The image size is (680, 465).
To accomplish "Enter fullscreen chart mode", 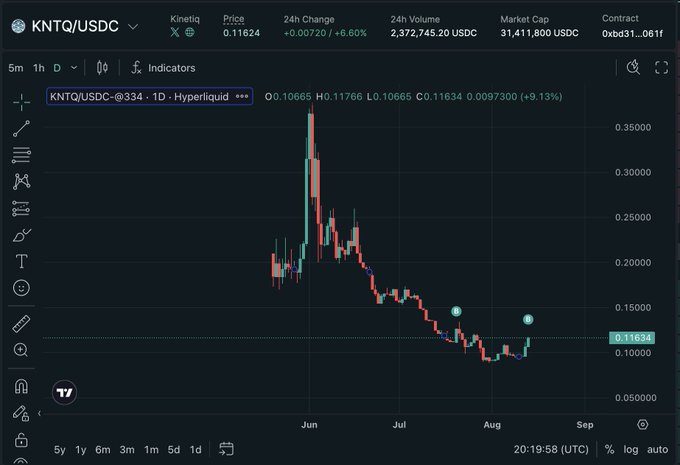I will pyautogui.click(x=661, y=68).
